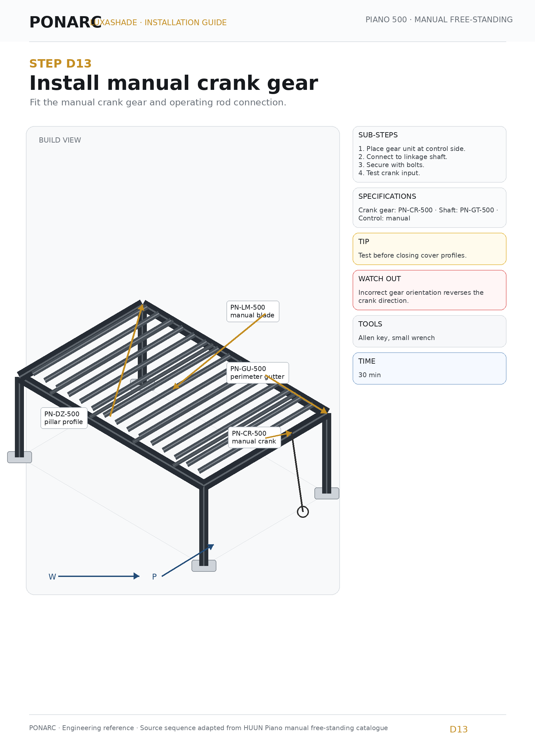Click the red WATCH OUT warning box

tap(429, 290)
